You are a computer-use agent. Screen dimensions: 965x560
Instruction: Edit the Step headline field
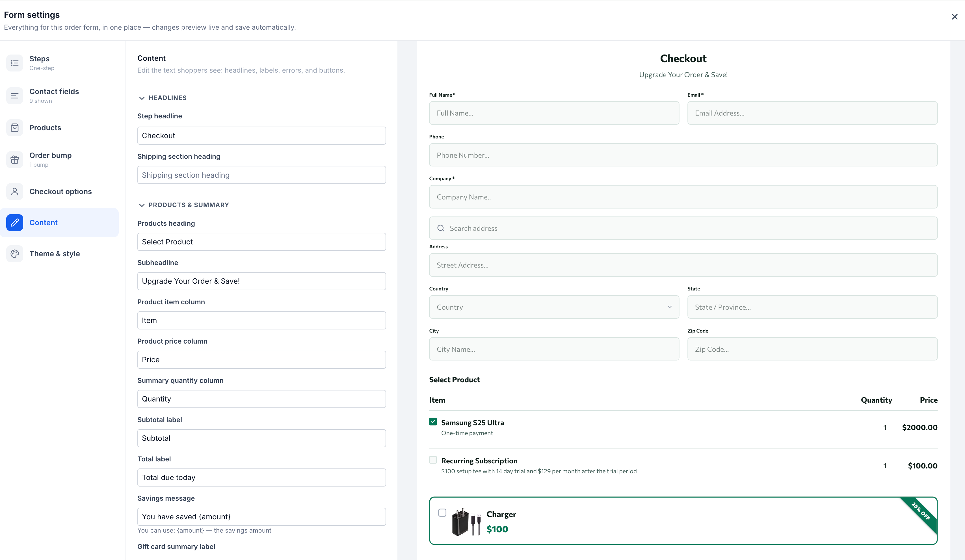click(x=261, y=136)
